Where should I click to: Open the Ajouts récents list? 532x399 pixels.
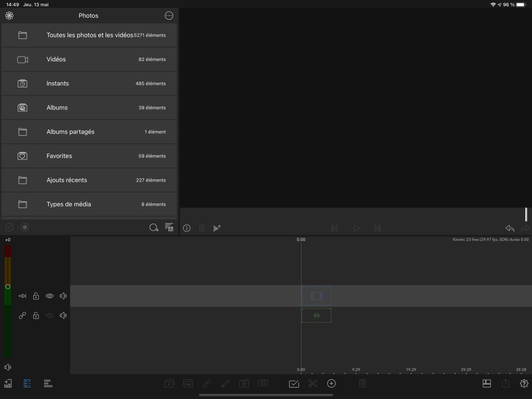[x=89, y=180]
